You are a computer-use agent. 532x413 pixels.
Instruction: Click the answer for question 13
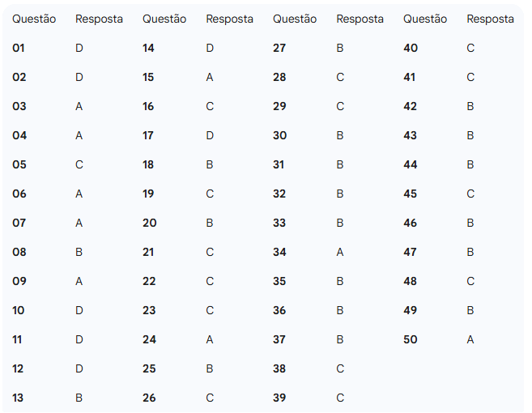(79, 398)
